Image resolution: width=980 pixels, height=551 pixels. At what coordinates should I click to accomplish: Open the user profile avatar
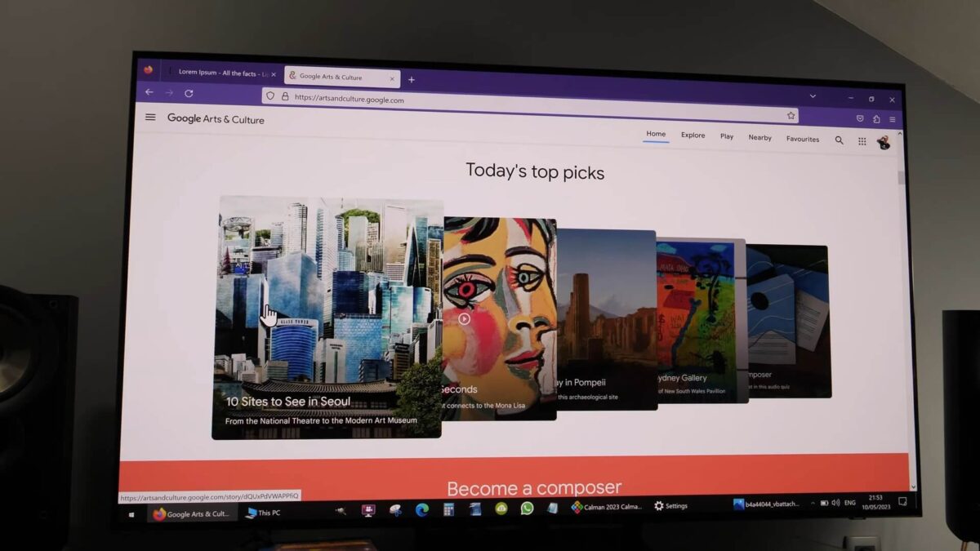pyautogui.click(x=883, y=143)
